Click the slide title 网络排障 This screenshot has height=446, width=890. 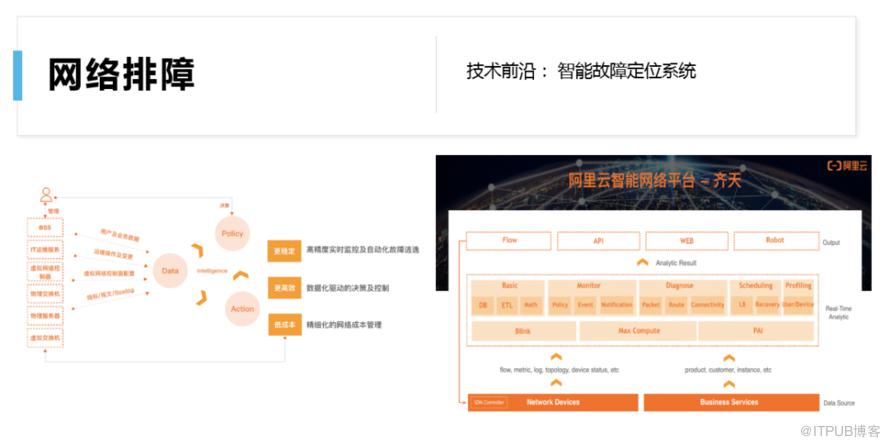[x=121, y=74]
